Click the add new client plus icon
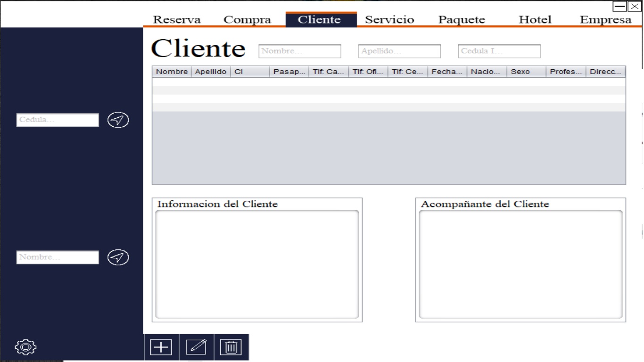 pos(161,347)
